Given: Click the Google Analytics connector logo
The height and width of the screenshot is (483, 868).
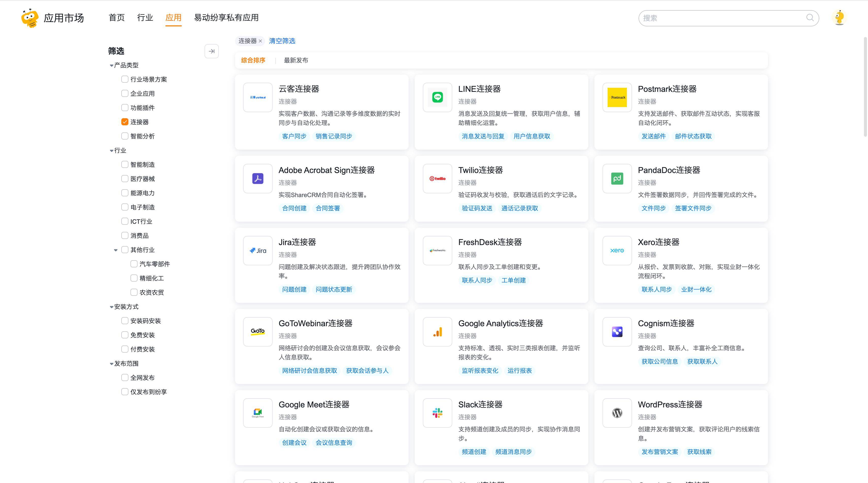Looking at the screenshot, I should [x=437, y=332].
